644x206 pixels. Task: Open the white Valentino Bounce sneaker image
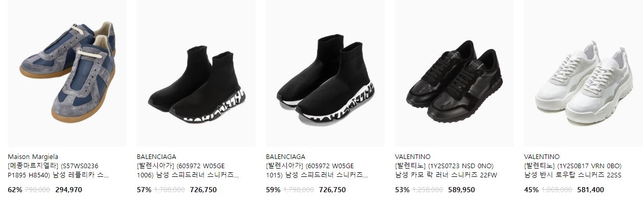click(x=584, y=73)
